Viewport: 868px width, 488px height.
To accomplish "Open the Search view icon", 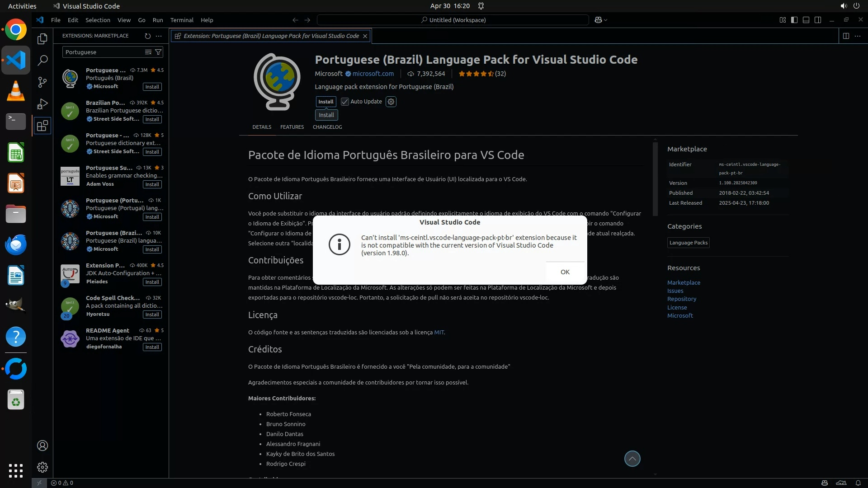I will tap(42, 60).
